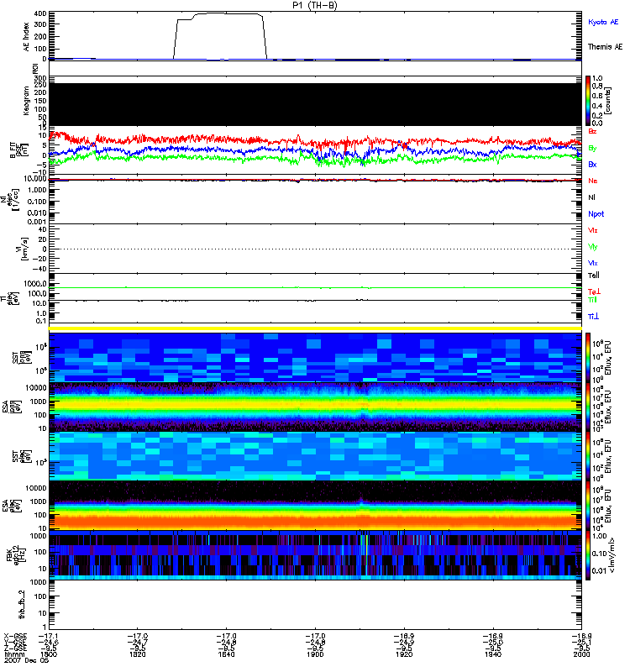Click the 1840 time tick label
630x672 pixels.
coord(226,654)
